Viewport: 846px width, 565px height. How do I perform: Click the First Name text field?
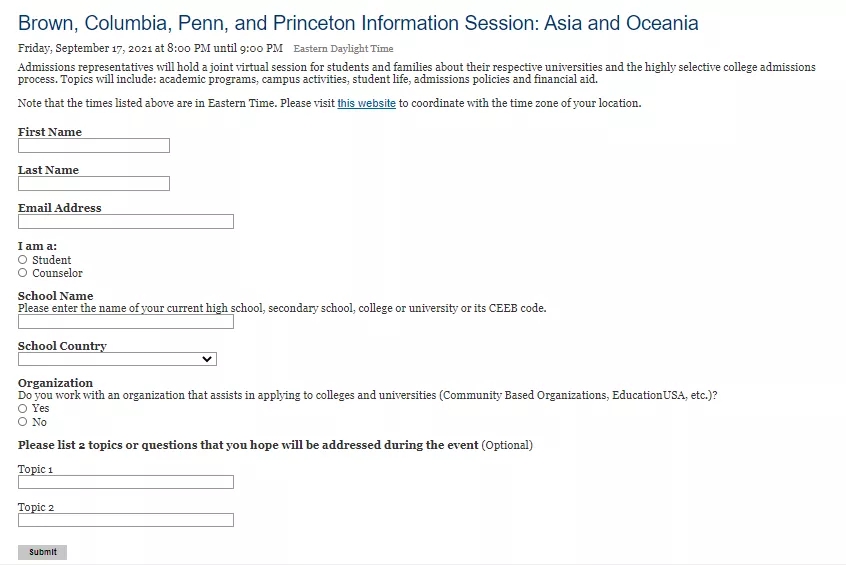(94, 146)
